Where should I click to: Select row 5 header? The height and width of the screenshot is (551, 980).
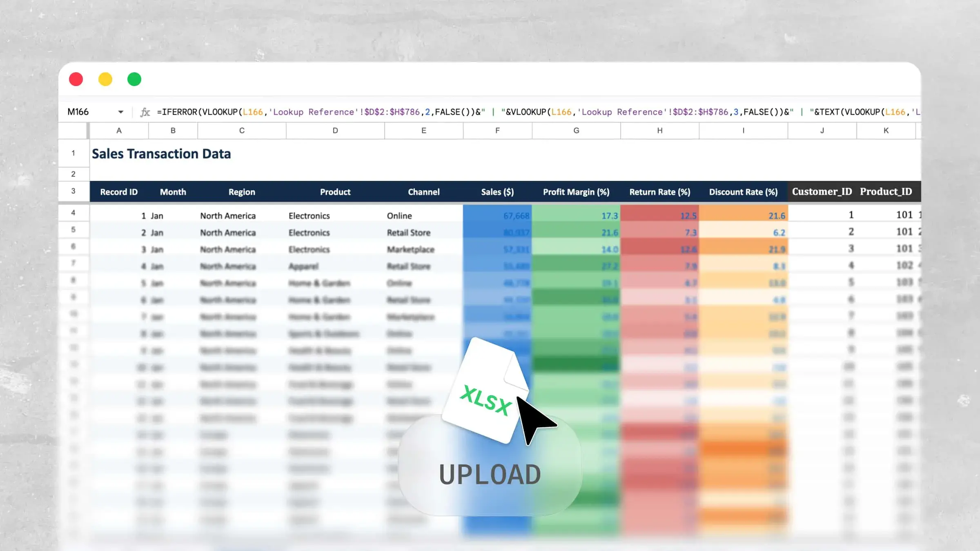(x=73, y=229)
